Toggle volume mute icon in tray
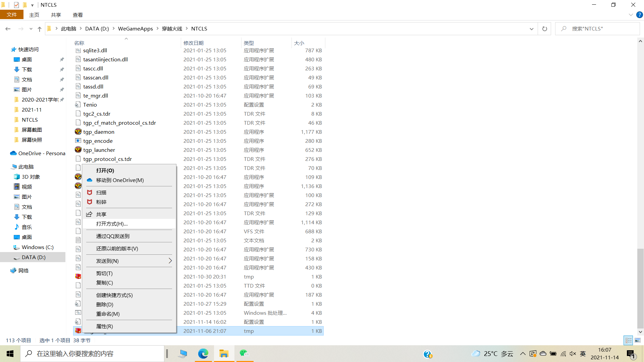 click(573, 354)
